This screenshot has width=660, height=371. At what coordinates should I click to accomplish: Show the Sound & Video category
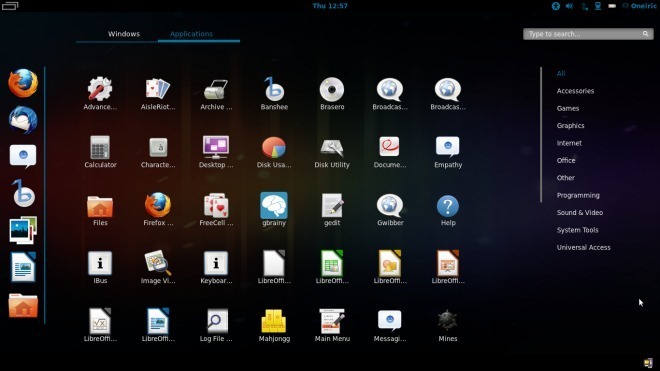coord(580,213)
